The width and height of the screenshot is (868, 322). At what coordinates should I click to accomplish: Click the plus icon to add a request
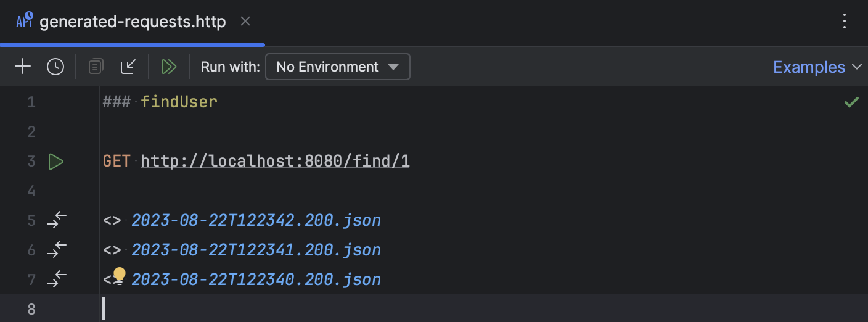[x=23, y=67]
